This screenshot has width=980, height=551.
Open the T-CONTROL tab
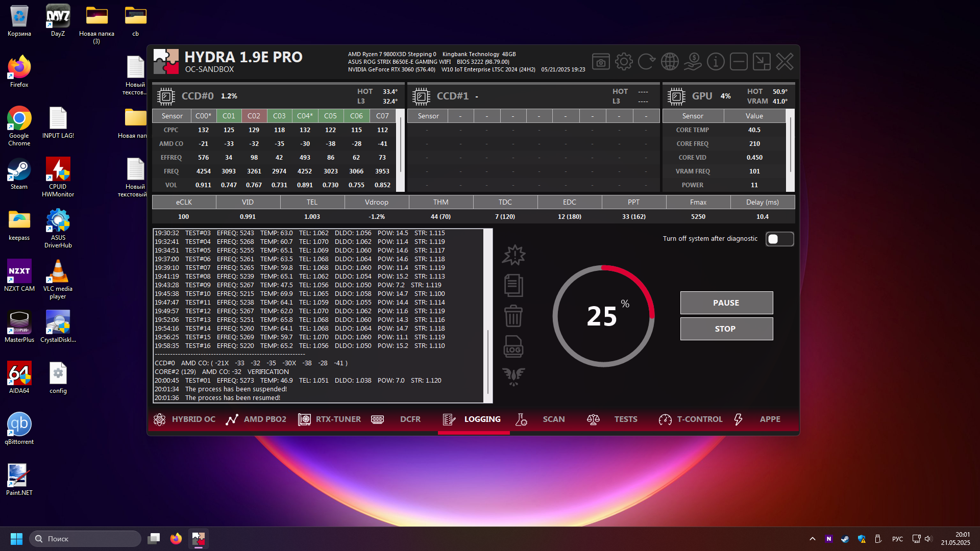(x=691, y=419)
